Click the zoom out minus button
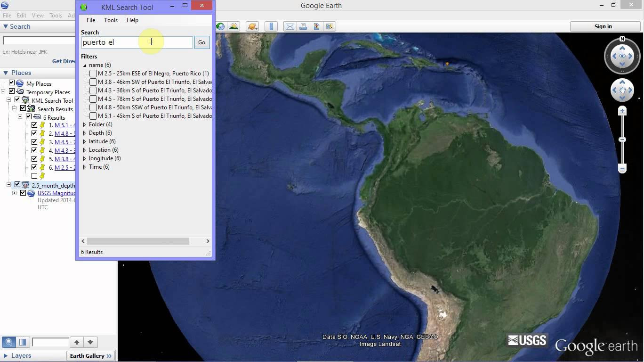The width and height of the screenshot is (644, 362). point(622,168)
